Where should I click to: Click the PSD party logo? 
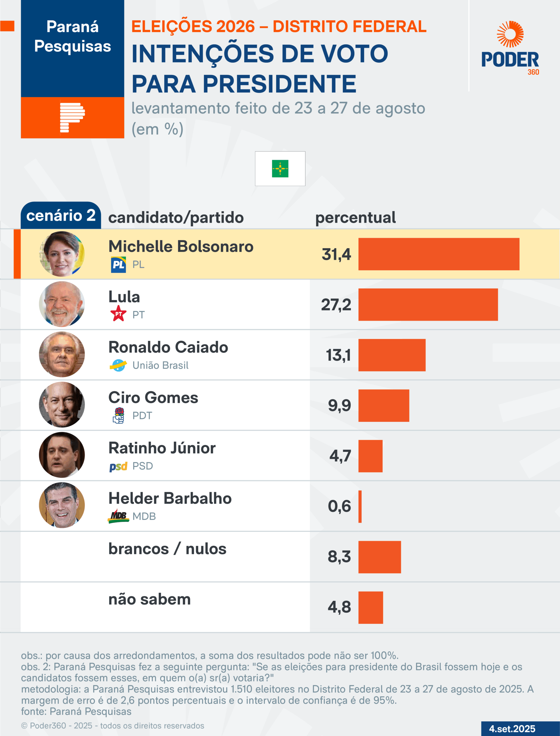[x=118, y=466]
